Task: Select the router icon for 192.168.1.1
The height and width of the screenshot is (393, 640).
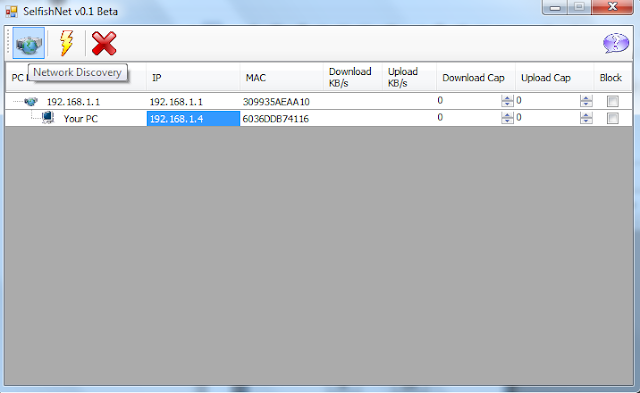Action: coord(31,101)
